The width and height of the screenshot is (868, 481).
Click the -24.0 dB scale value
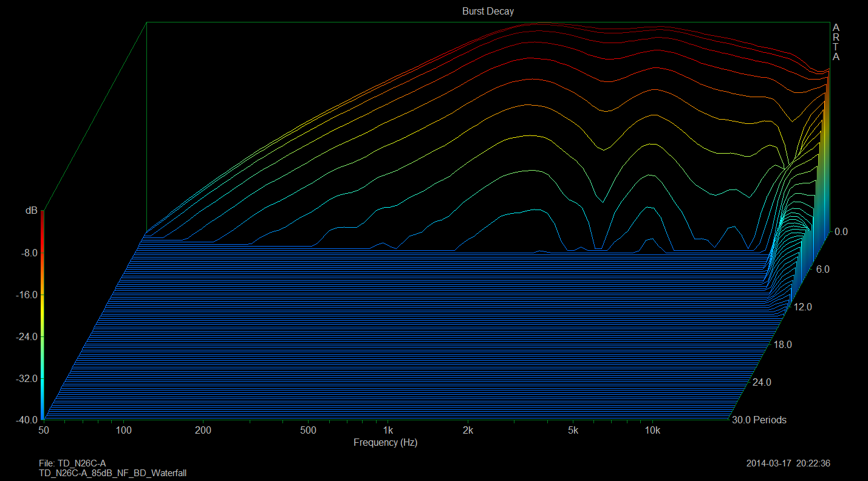[26, 336]
